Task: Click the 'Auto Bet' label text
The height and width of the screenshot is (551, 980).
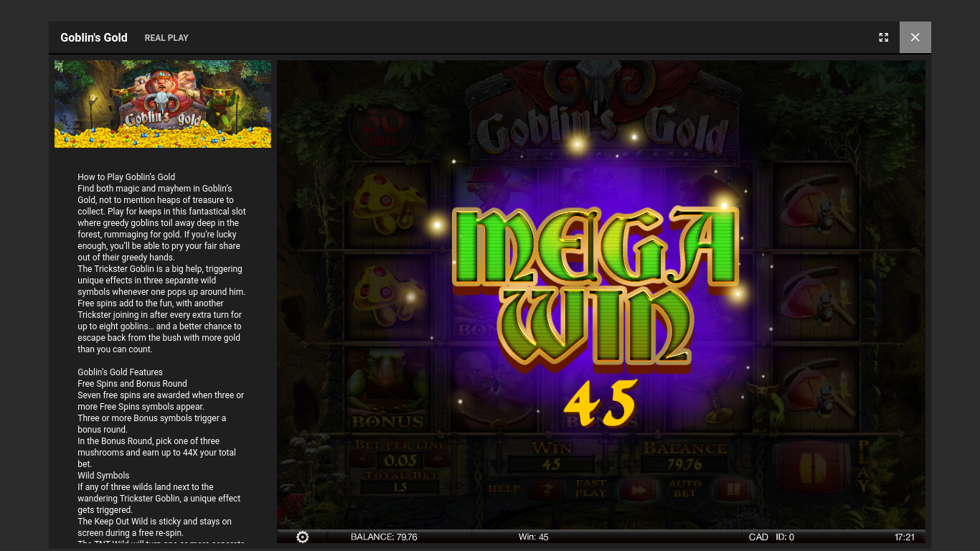Action: (685, 489)
